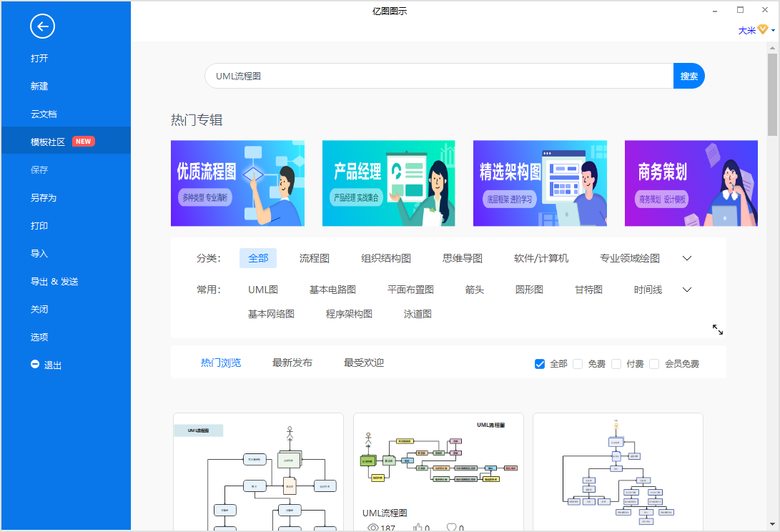Screen dimensions: 780x532
Task: Open 导出 & 发送 in the sidebar
Action: pos(54,281)
